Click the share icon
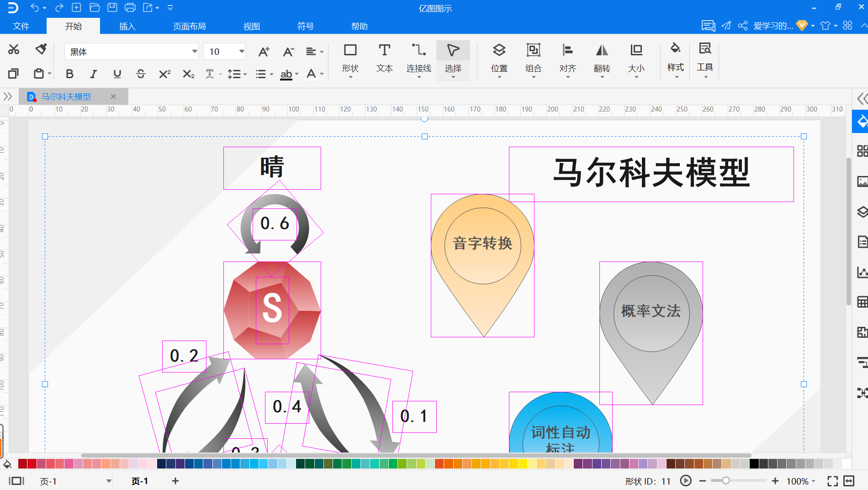Image resolution: width=868 pixels, height=490 pixels. (x=743, y=26)
